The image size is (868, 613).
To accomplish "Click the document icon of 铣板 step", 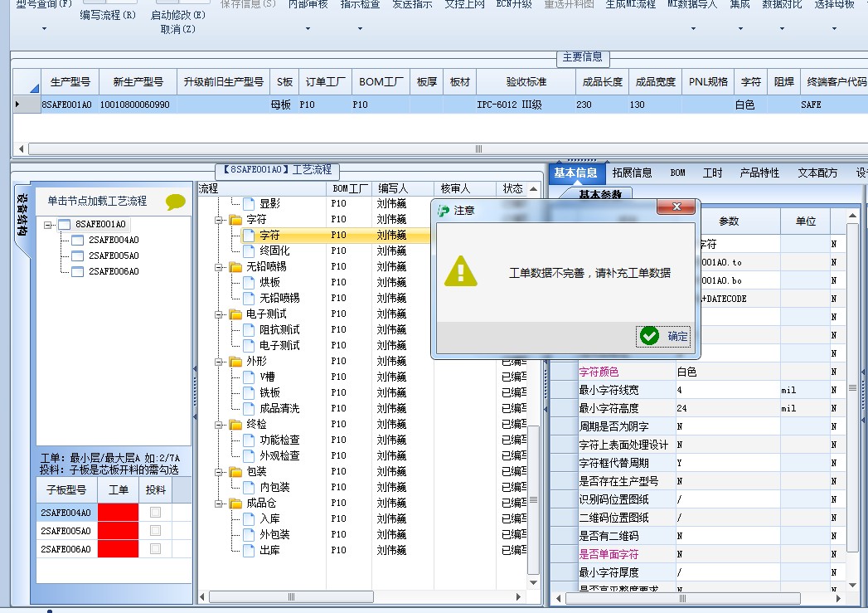I will (249, 392).
